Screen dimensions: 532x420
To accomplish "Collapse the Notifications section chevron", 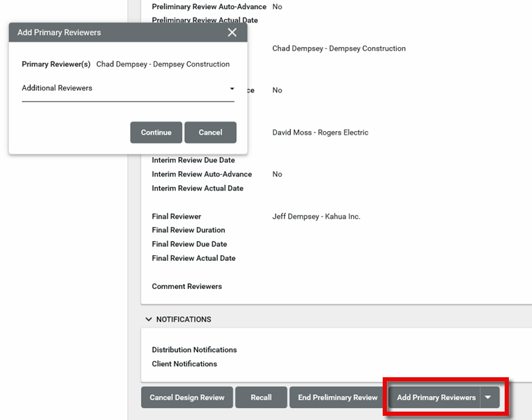I will (148, 319).
